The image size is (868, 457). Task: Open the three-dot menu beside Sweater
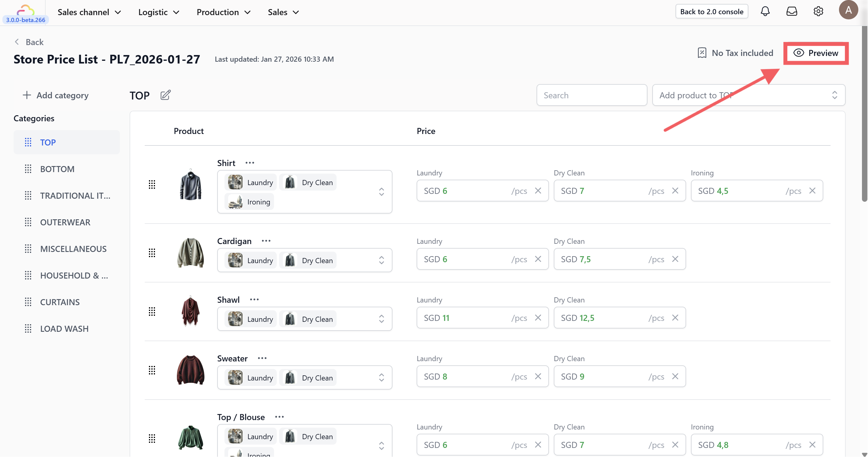(x=262, y=358)
